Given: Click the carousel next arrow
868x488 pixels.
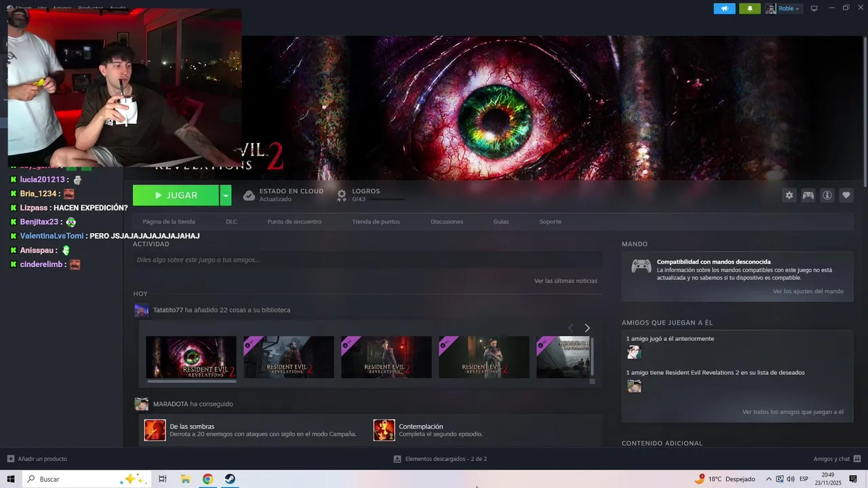Looking at the screenshot, I should tap(587, 328).
